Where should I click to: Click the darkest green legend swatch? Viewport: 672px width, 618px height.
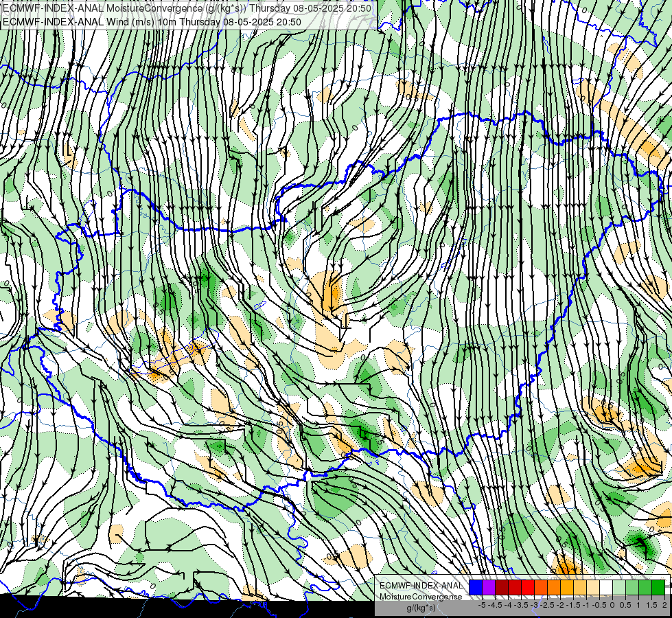658,588
